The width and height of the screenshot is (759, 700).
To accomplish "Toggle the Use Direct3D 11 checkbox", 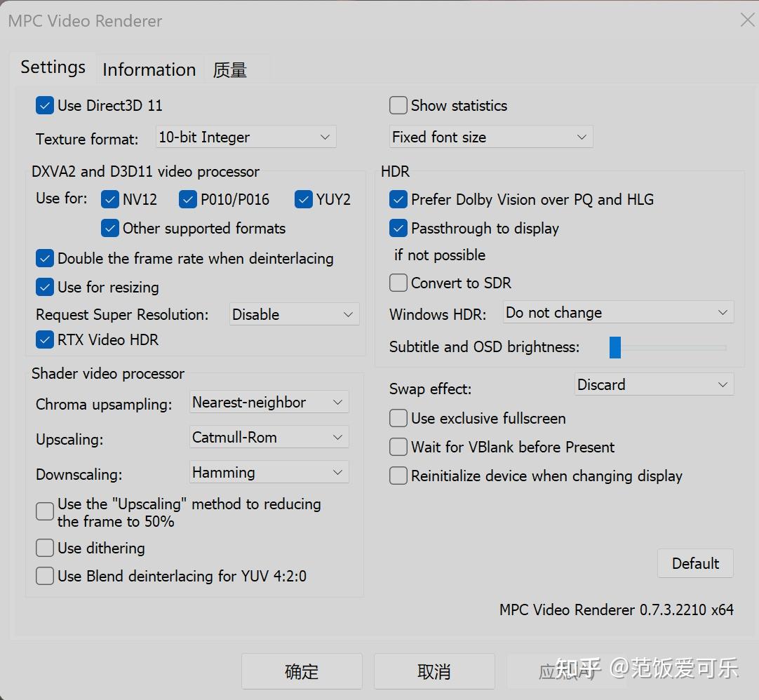I will pos(45,105).
